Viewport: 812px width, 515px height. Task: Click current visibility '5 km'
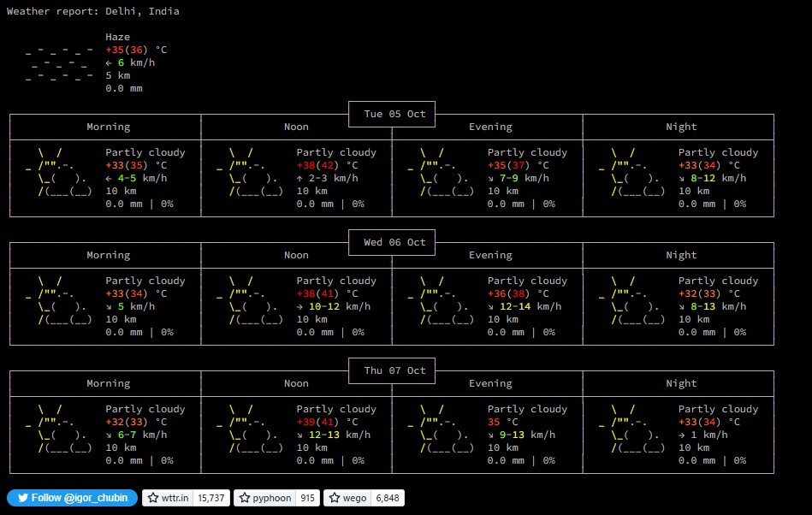(x=118, y=75)
